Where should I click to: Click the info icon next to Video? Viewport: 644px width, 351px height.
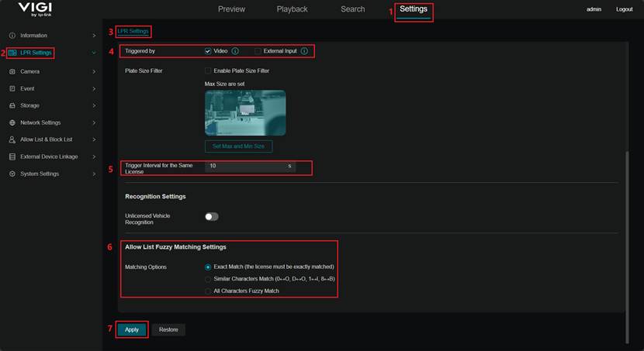[235, 51]
